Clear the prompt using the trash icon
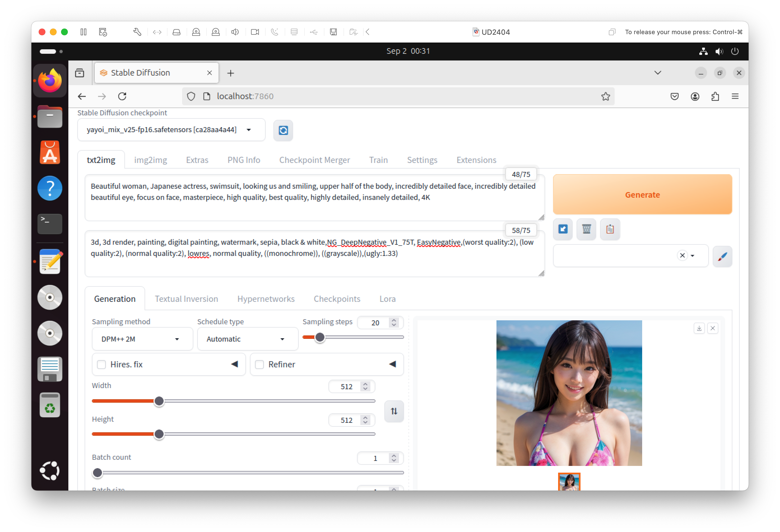 [586, 229]
